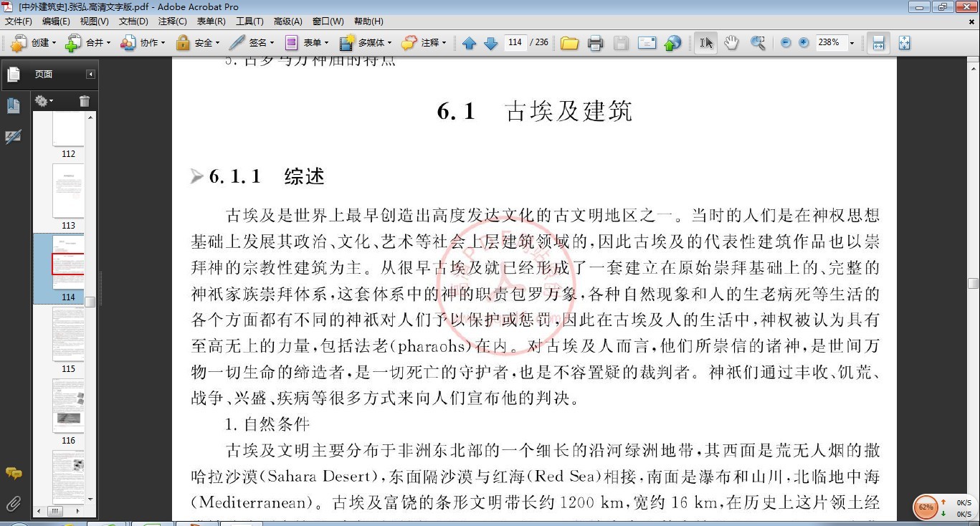
Task: Collapse the 页面 panel with arrow button
Action: point(90,74)
